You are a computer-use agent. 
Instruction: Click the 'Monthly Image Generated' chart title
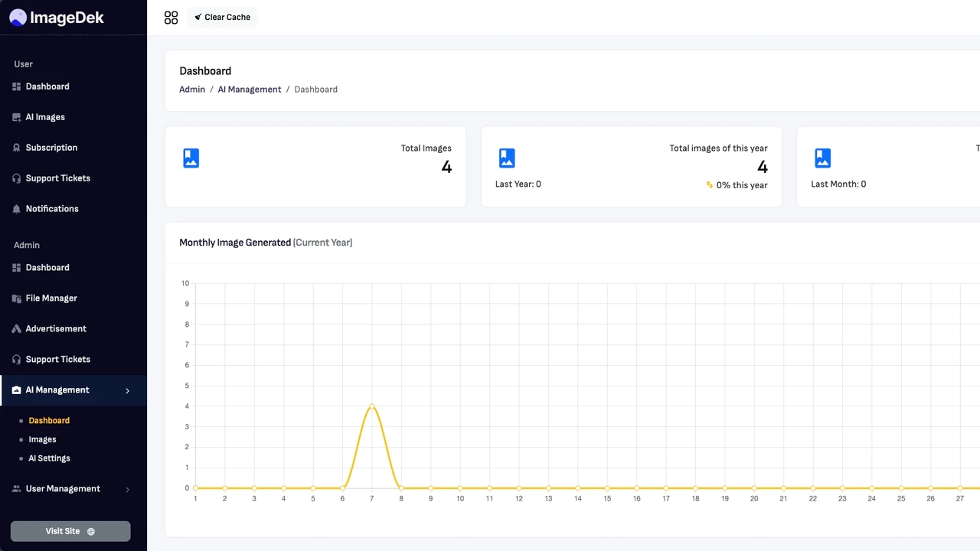point(235,243)
